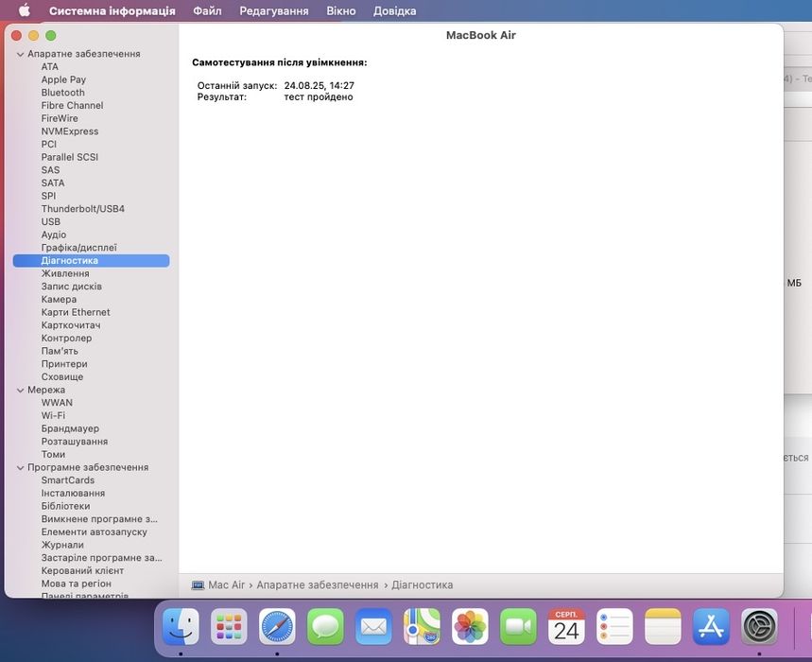Click the Mac Air laptop icon in path bar
Image resolution: width=812 pixels, height=662 pixels.
(198, 585)
